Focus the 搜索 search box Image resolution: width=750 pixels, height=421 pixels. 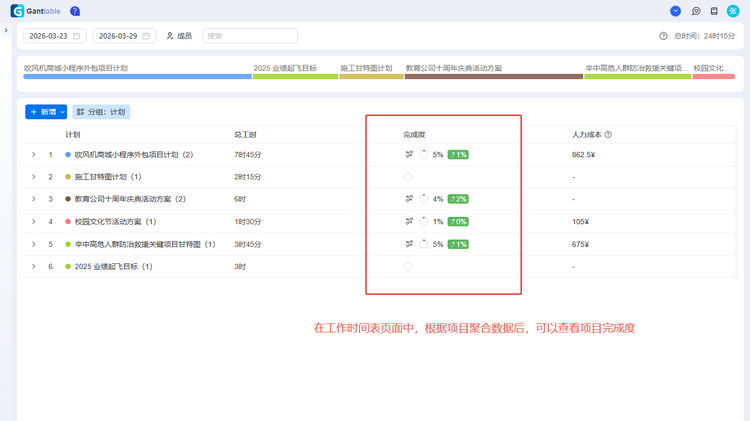(x=250, y=36)
